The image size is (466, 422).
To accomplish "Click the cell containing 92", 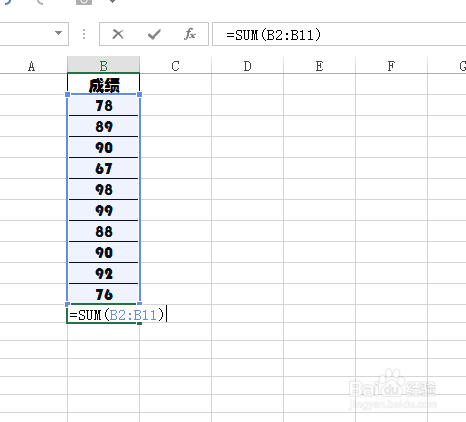I will [103, 273].
